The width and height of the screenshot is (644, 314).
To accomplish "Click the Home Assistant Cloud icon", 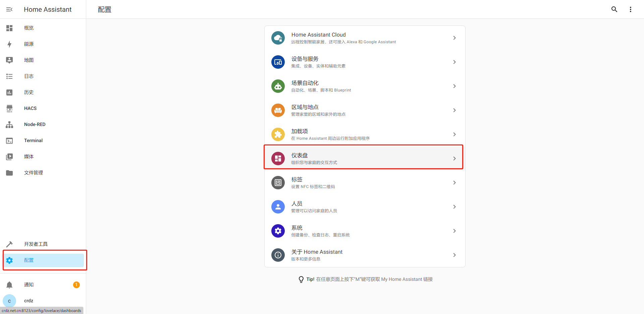I will click(x=278, y=38).
